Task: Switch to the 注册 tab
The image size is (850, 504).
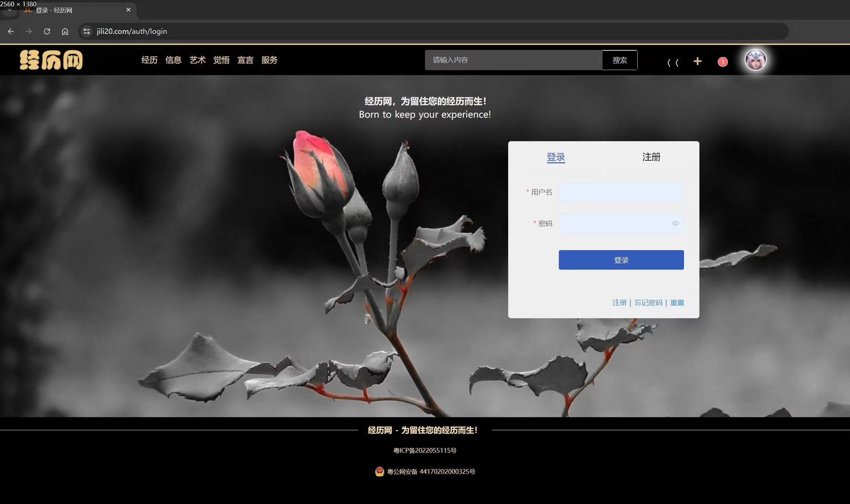Action: 651,157
